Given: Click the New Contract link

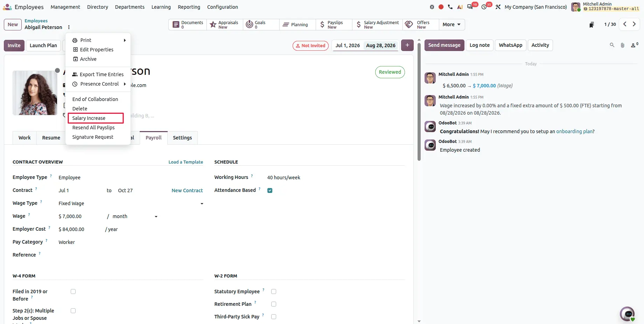Looking at the screenshot, I should pos(187,190).
